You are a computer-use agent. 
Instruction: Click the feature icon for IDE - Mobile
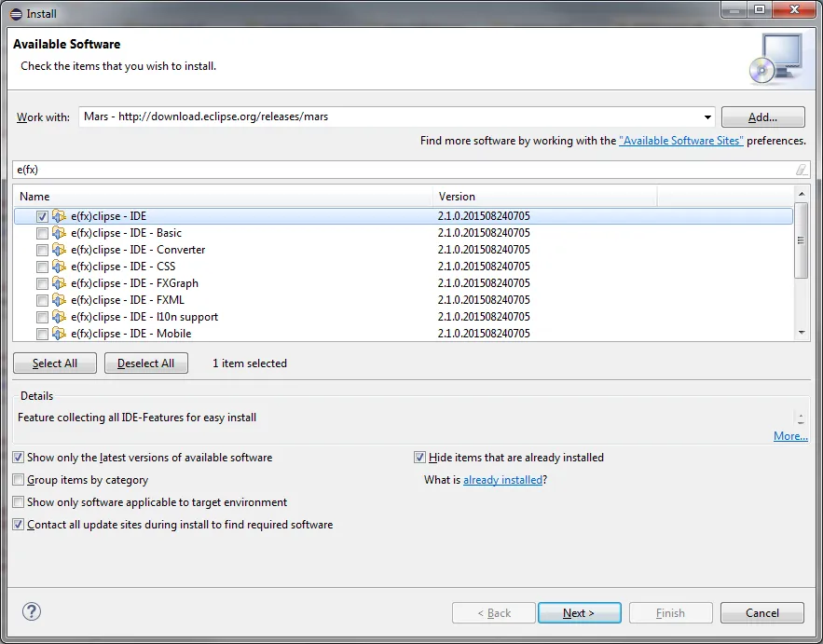pyautogui.click(x=59, y=334)
